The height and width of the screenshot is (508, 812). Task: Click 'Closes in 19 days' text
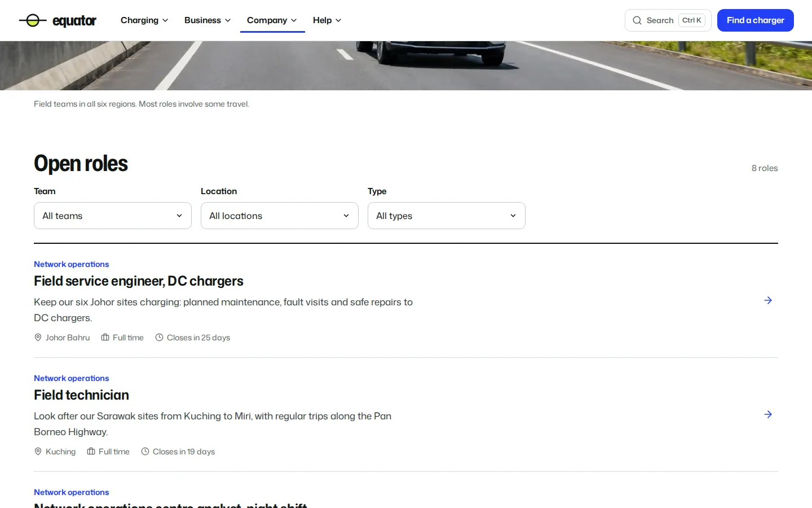[x=184, y=452]
